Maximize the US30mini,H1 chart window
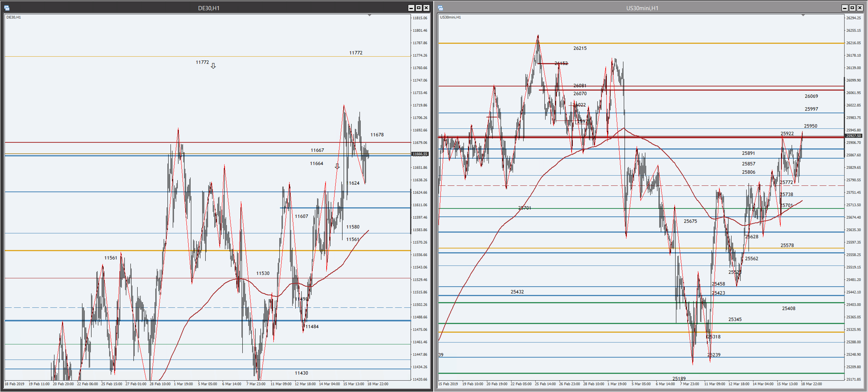Screen dimensions: 868x392 click(x=852, y=8)
